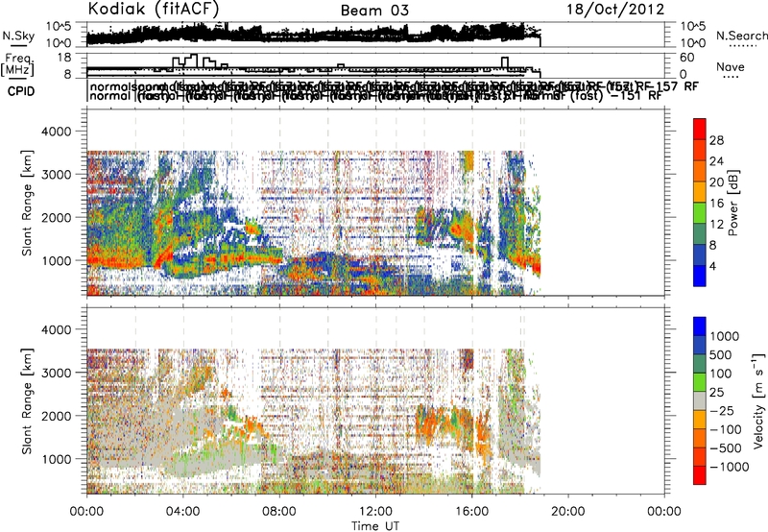Click the 'Freq. [MHz]' axis label
The image size is (768, 532).
pyautogui.click(x=17, y=64)
